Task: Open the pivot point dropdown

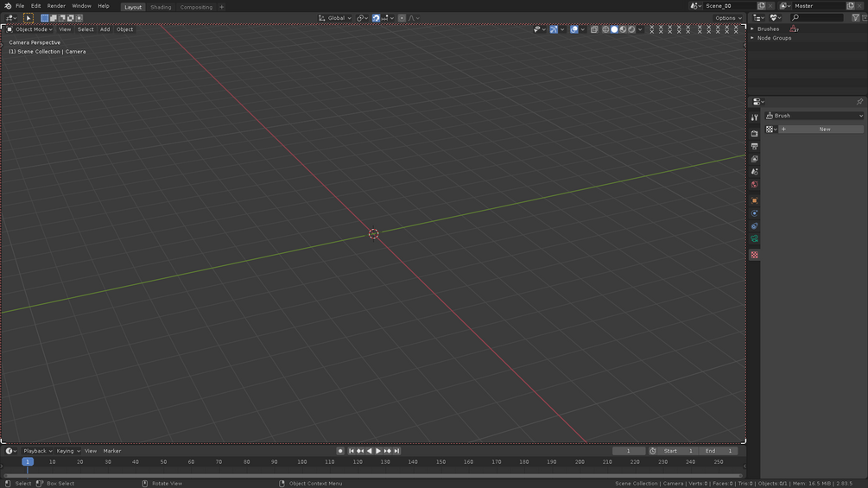Action: [363, 17]
